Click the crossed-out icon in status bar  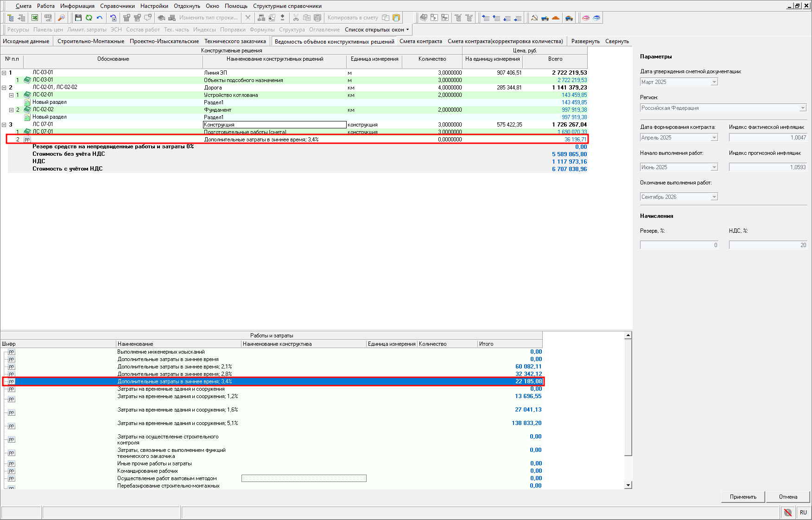click(787, 512)
